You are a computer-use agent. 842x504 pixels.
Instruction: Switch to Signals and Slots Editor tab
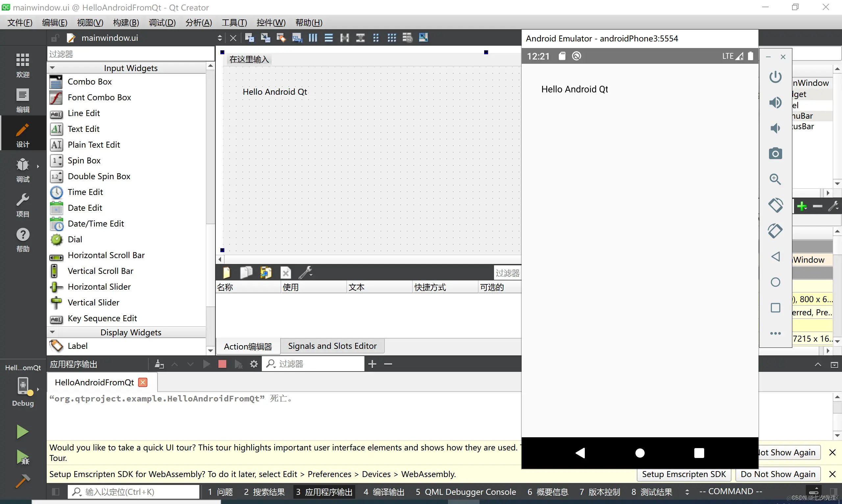coord(332,346)
